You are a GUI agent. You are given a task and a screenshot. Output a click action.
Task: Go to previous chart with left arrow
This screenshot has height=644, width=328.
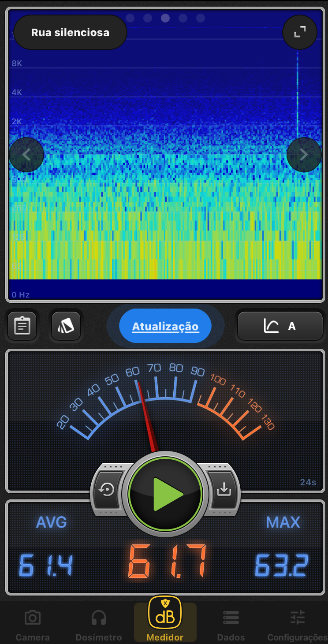[x=26, y=155]
